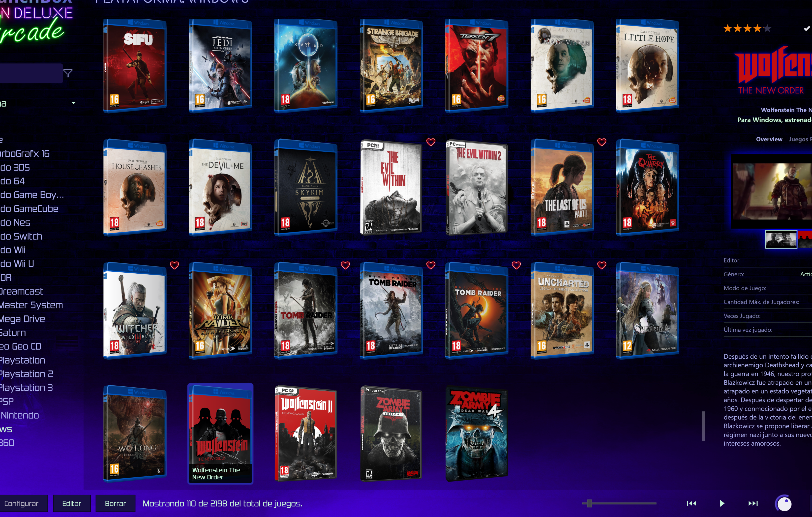Image resolution: width=812 pixels, height=517 pixels.
Task: Select the highlighted grayscale screenshot thumbnail
Action: (x=781, y=239)
